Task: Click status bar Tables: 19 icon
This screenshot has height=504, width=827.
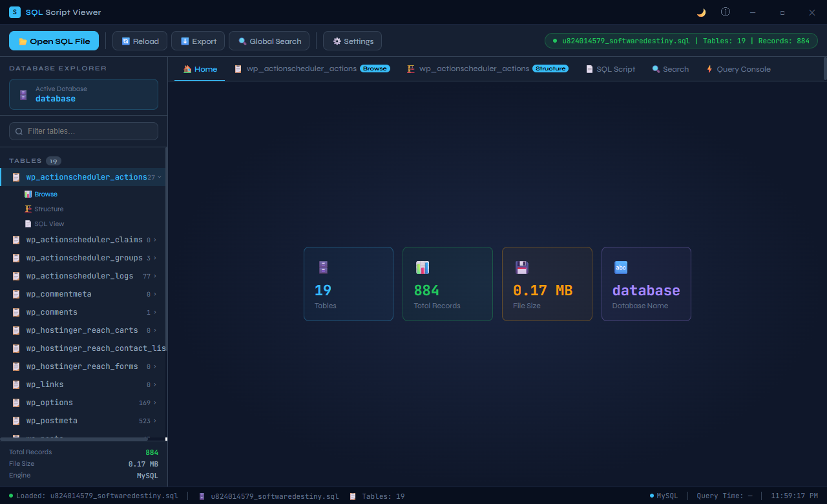Action: (x=353, y=496)
